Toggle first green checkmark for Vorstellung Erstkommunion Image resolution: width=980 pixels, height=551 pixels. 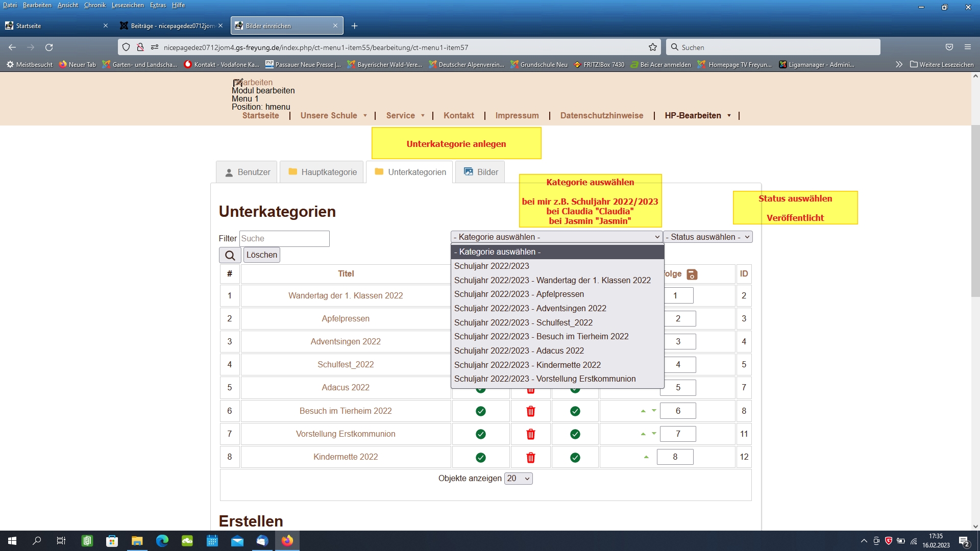pos(480,434)
